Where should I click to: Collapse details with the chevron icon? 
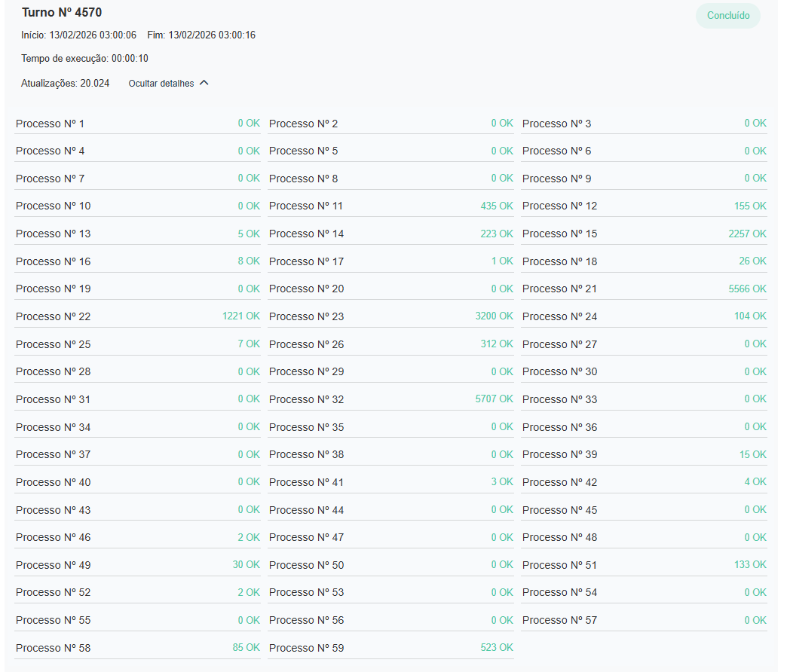204,83
